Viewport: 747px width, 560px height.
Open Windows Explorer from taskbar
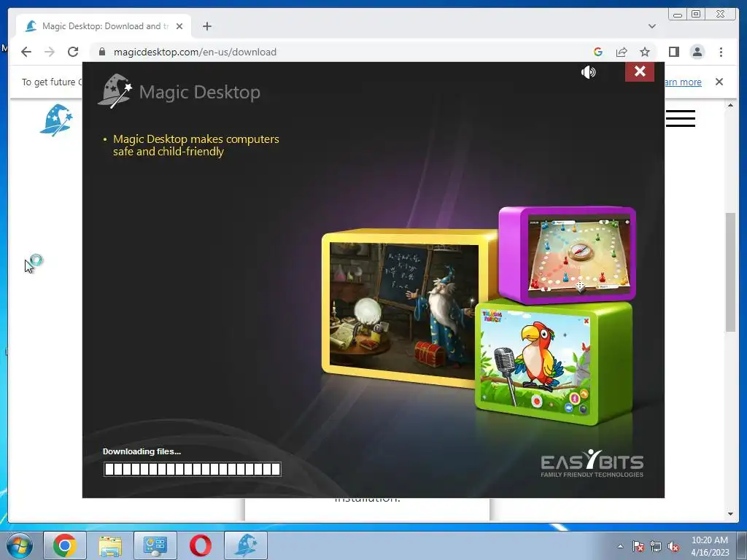click(110, 545)
